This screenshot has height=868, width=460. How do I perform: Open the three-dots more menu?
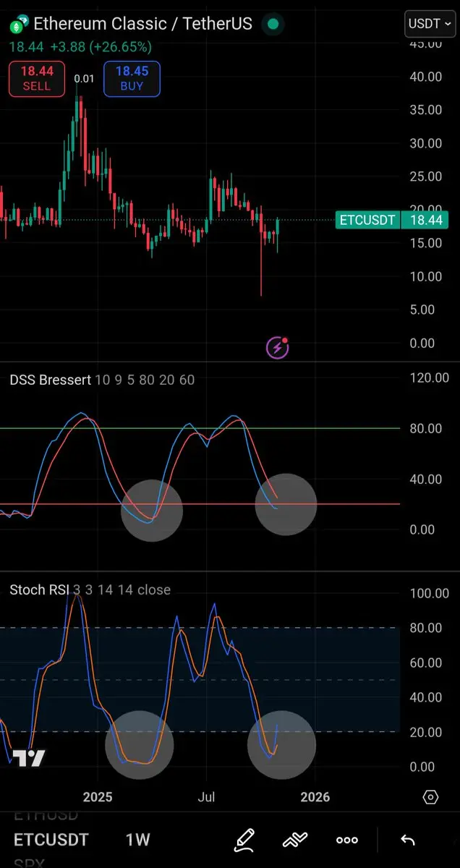coord(347,840)
